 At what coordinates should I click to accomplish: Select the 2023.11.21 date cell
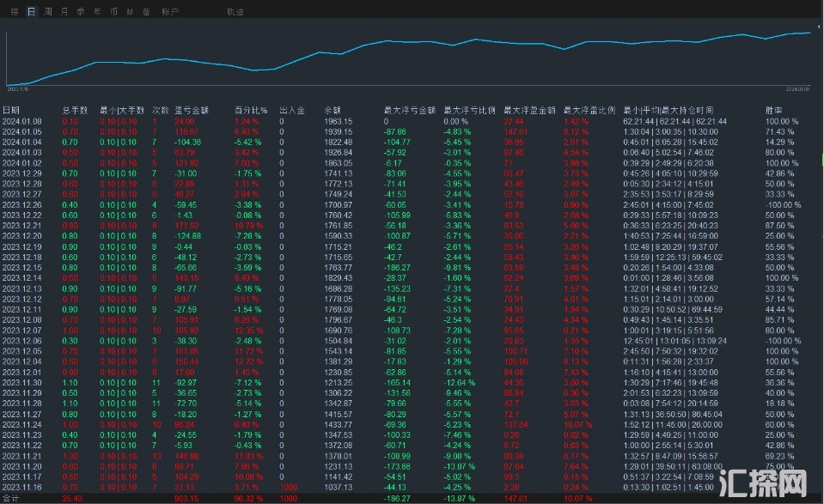coord(22,456)
